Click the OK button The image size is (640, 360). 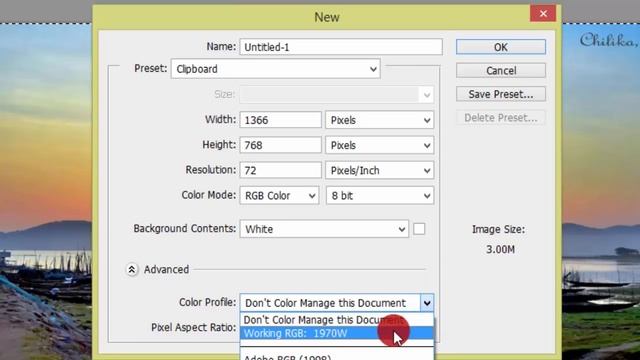(501, 47)
